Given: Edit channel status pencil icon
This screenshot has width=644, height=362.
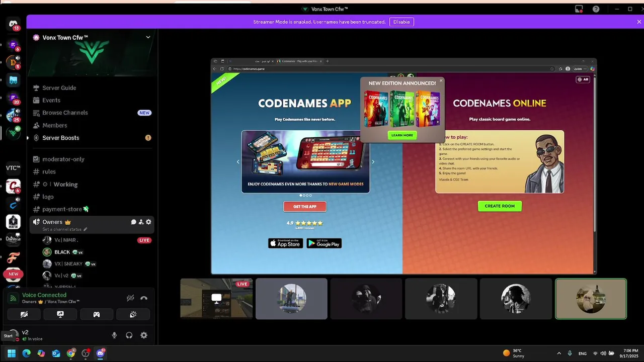Looking at the screenshot, I should tap(86, 229).
